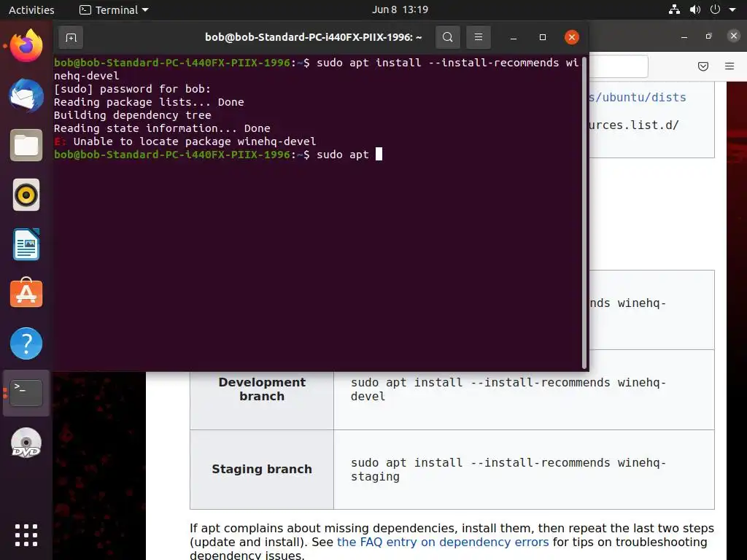Click the 'Development branch' table cell
747x560 pixels.
pyautogui.click(x=262, y=389)
